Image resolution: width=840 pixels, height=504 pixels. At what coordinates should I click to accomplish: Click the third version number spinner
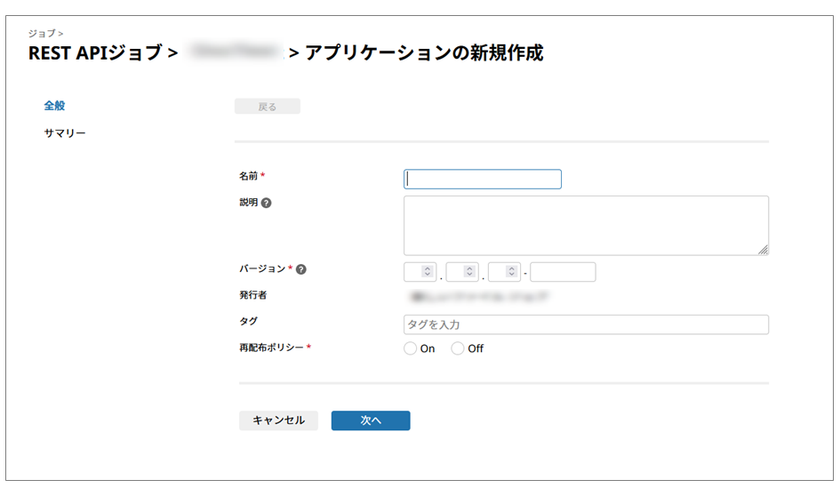point(504,272)
